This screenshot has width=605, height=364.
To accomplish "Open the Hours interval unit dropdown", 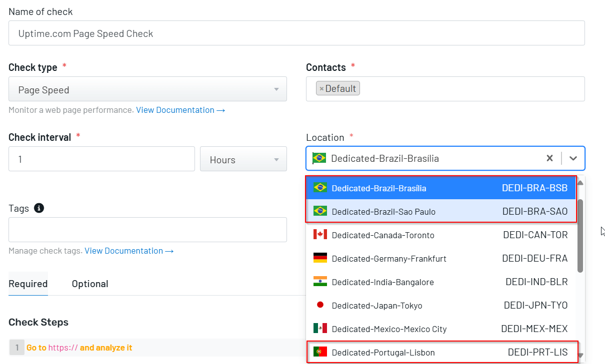I will (243, 159).
